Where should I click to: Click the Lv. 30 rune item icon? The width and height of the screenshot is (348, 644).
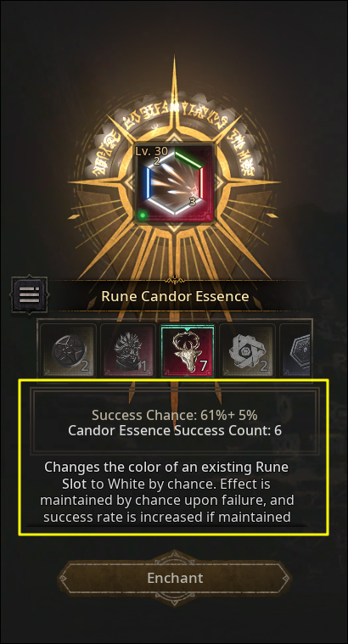pos(174,182)
